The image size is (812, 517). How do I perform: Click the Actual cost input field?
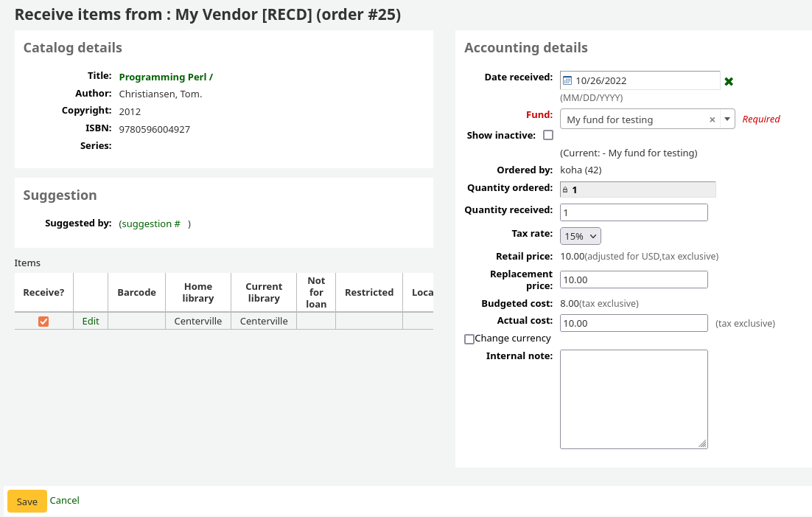point(634,323)
